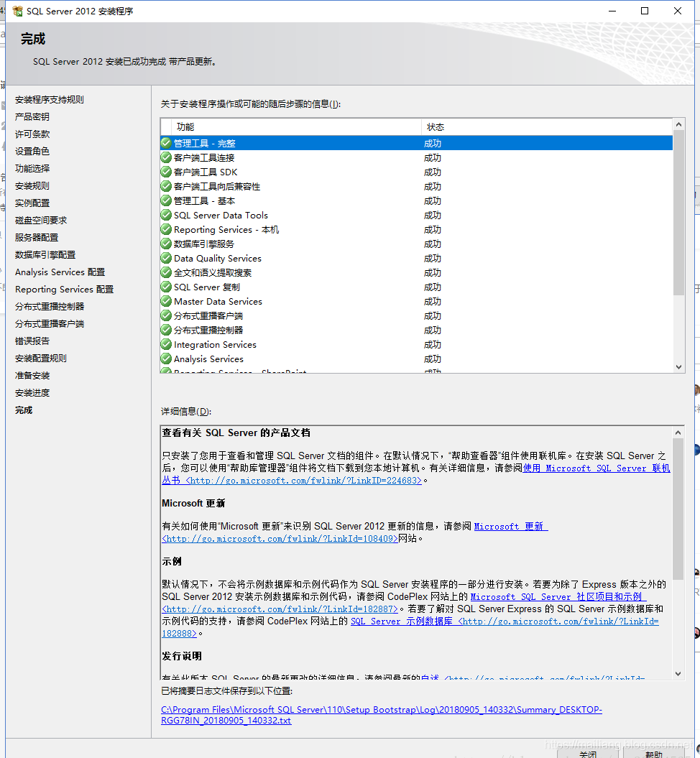Screen dimensions: 700x758
Task: Open the 使用 Microsoft SQL Server 联机丛书 link
Action: click(415, 474)
